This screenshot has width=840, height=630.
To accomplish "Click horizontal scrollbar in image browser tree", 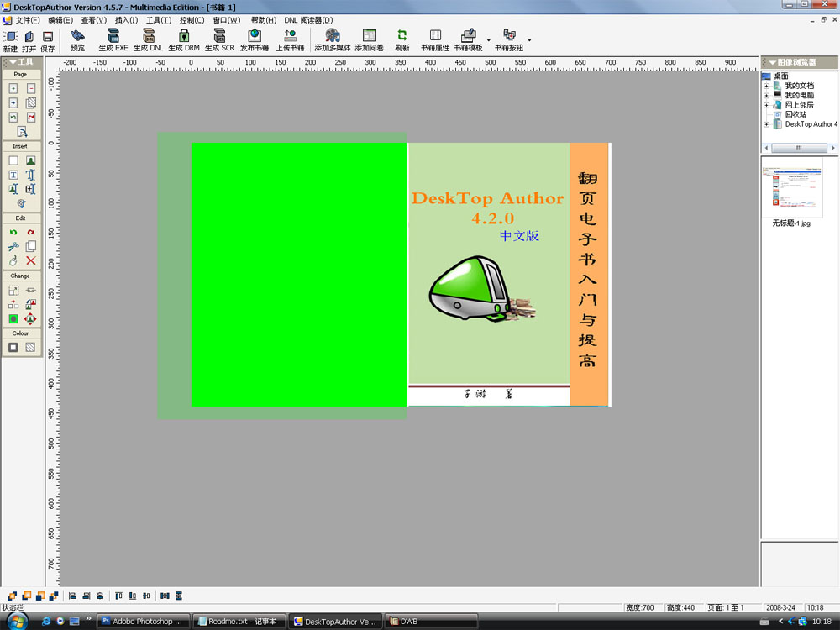I will click(x=799, y=148).
